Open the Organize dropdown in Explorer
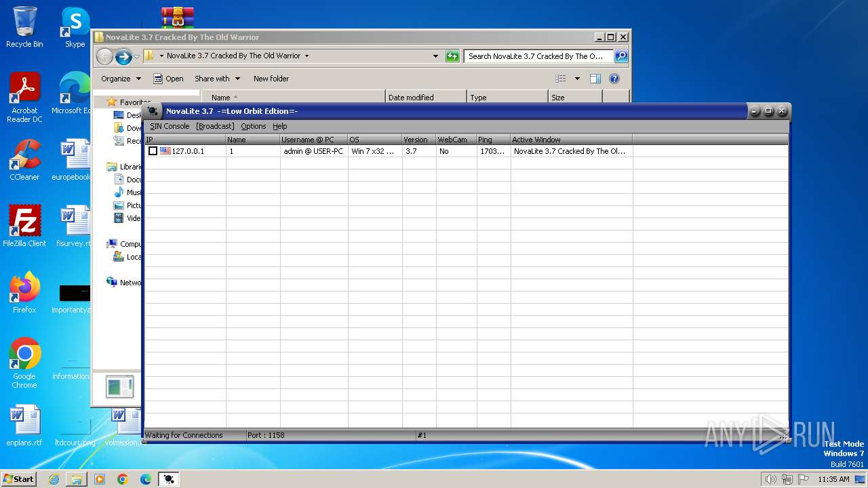The height and width of the screenshot is (488, 868). [x=121, y=79]
